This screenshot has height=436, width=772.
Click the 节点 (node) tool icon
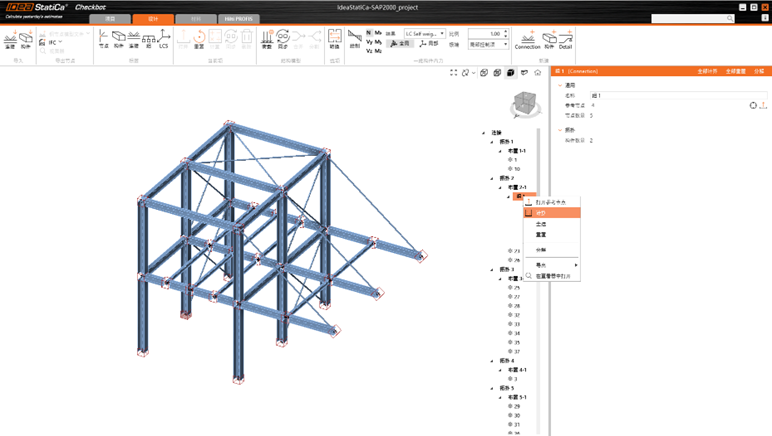pyautogui.click(x=103, y=38)
